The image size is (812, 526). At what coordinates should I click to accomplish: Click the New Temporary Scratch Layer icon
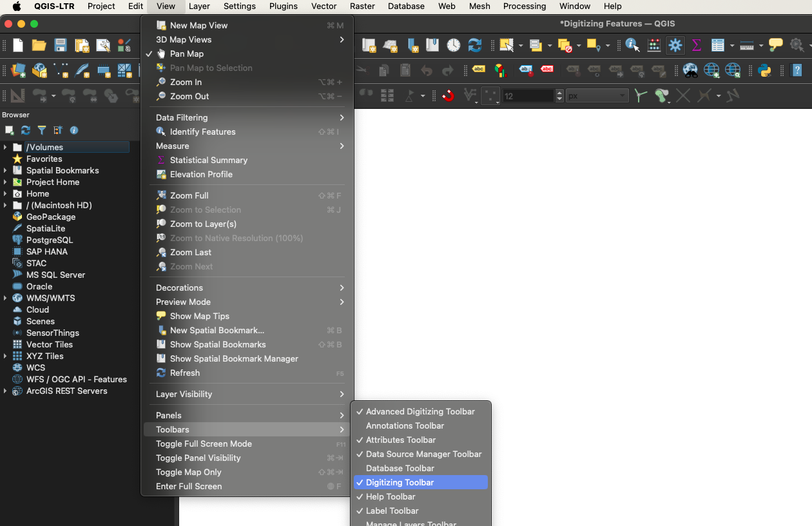point(104,70)
